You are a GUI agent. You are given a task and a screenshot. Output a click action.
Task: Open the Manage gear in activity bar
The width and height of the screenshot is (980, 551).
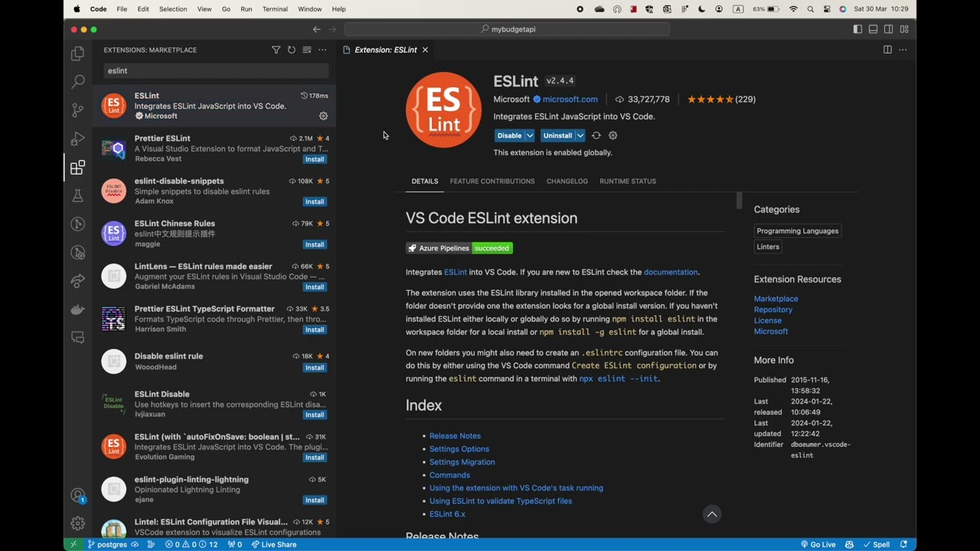click(x=77, y=523)
